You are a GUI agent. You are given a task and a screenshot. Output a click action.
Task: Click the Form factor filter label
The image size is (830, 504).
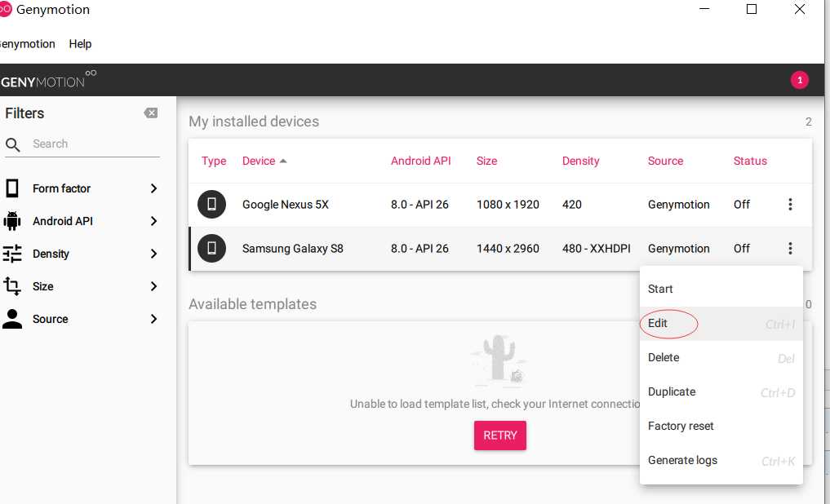tap(61, 188)
